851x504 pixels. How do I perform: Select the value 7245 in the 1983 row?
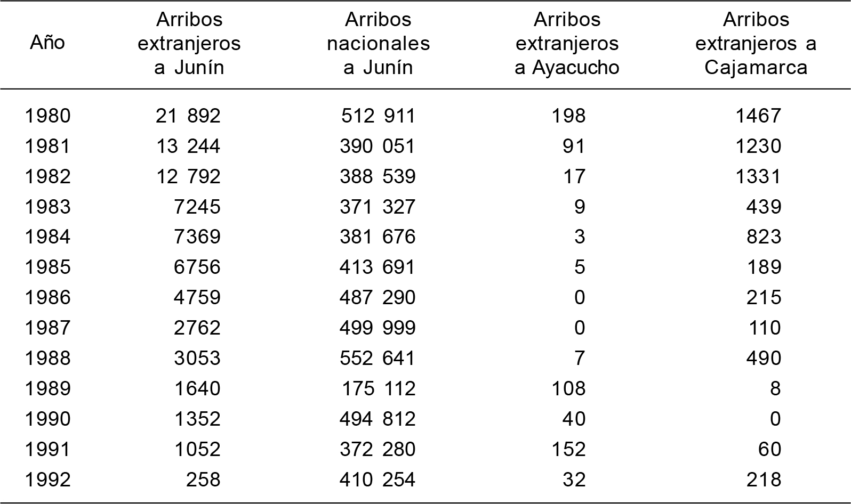point(197,207)
